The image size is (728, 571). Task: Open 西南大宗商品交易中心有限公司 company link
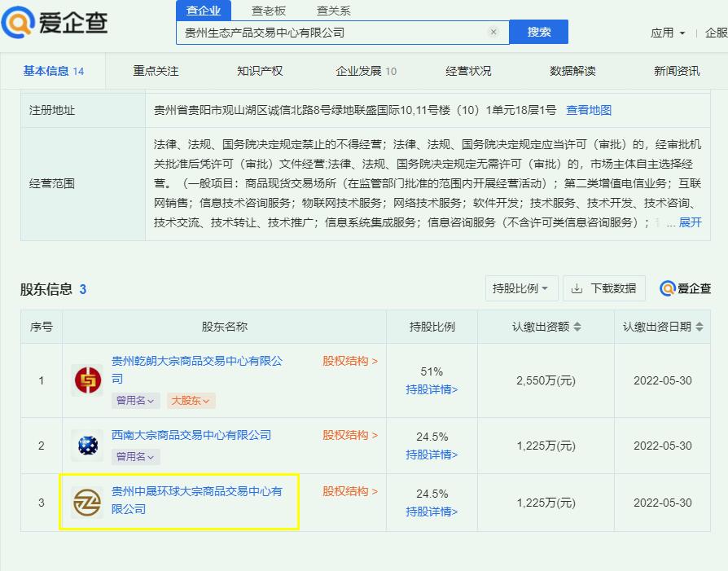[x=191, y=435]
